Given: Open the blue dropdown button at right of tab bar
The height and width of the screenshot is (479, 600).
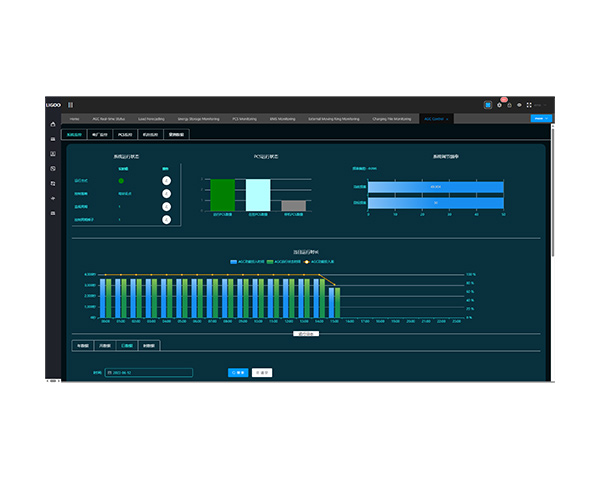Looking at the screenshot, I should tap(541, 118).
